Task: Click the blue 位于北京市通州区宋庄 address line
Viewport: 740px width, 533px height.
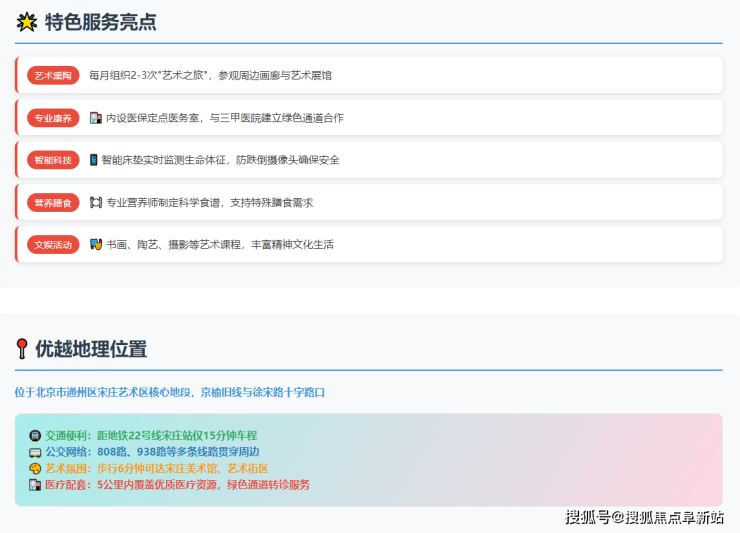Action: pos(170,392)
